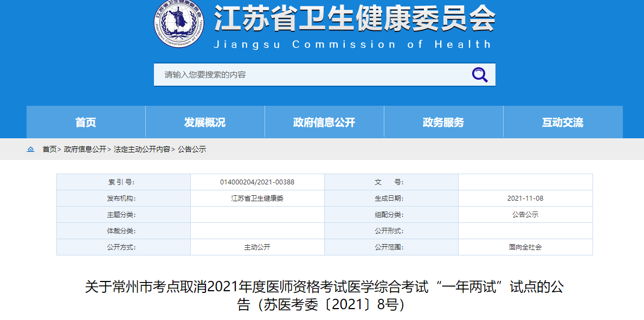Click the 面向全社会 value cell

coord(525,247)
